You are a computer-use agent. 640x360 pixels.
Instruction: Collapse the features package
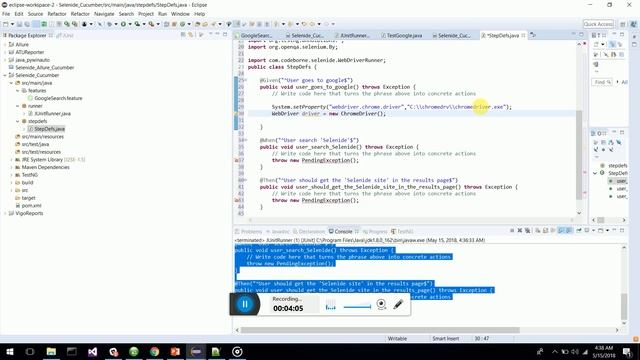pyautogui.click(x=18, y=91)
